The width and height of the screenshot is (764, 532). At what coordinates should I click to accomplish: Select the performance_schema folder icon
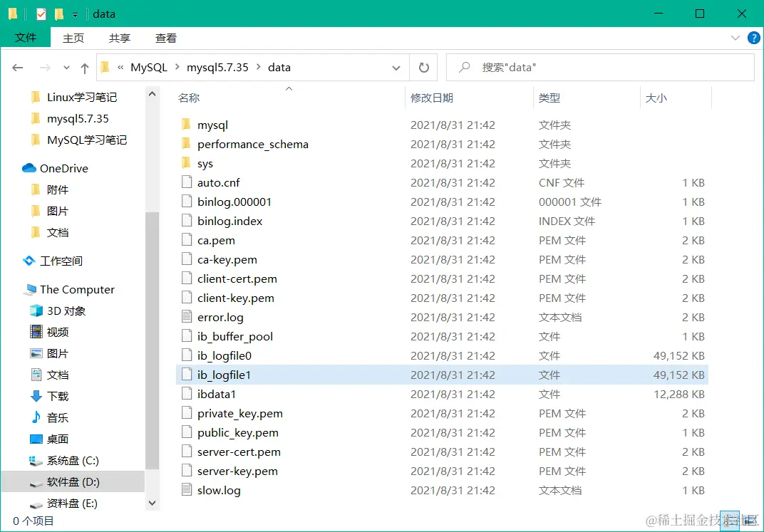point(186,144)
